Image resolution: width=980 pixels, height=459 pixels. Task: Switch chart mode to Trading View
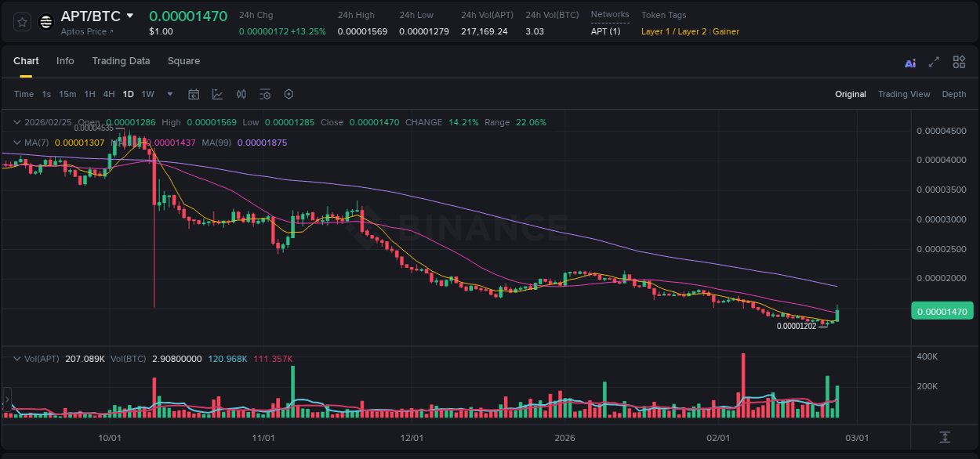click(904, 94)
